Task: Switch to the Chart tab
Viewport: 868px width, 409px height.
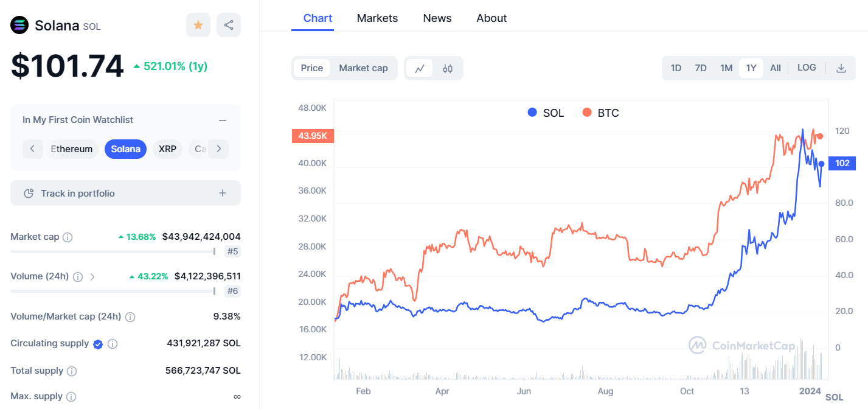Action: click(318, 18)
